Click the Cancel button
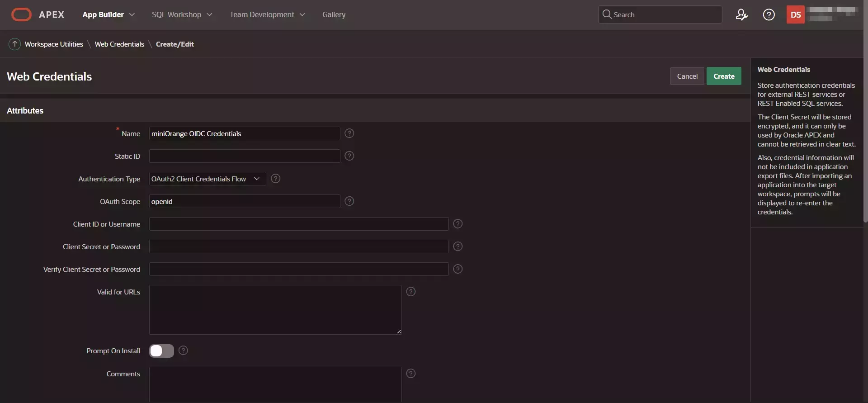The height and width of the screenshot is (403, 868). 687,76
